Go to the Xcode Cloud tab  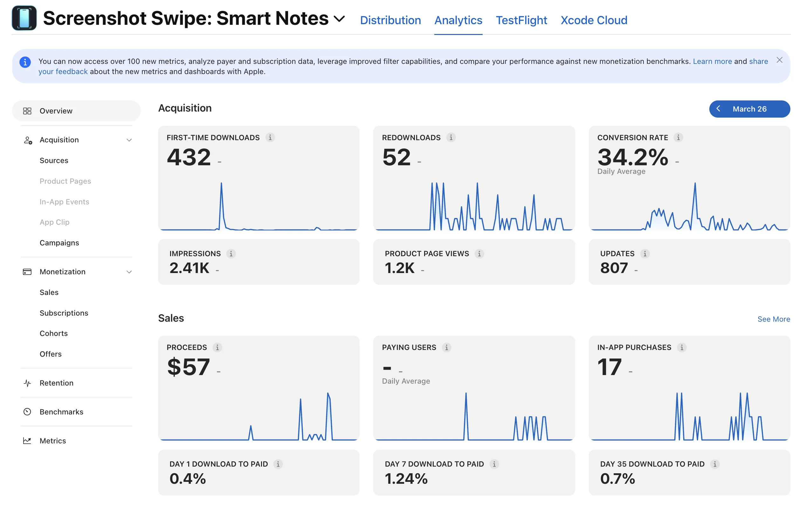pyautogui.click(x=594, y=20)
